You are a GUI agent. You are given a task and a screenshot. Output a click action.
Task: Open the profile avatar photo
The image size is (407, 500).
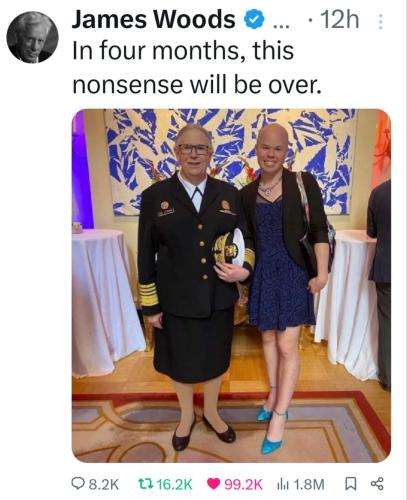click(33, 37)
